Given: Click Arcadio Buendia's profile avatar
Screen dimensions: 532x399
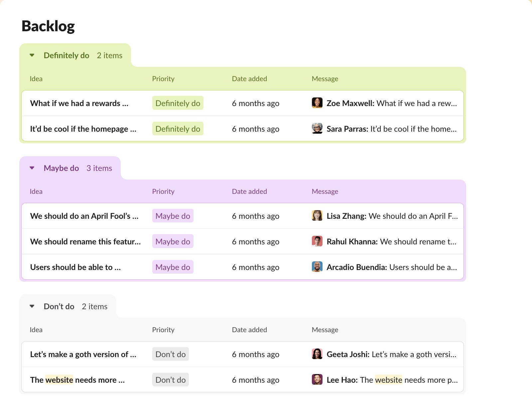Looking at the screenshot, I should [317, 267].
